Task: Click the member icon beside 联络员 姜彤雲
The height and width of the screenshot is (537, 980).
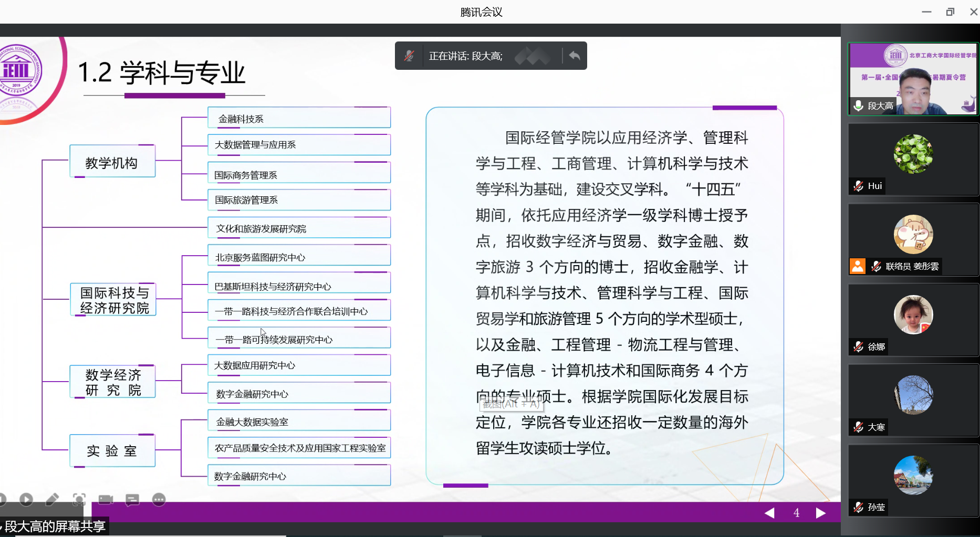Action: (x=858, y=266)
